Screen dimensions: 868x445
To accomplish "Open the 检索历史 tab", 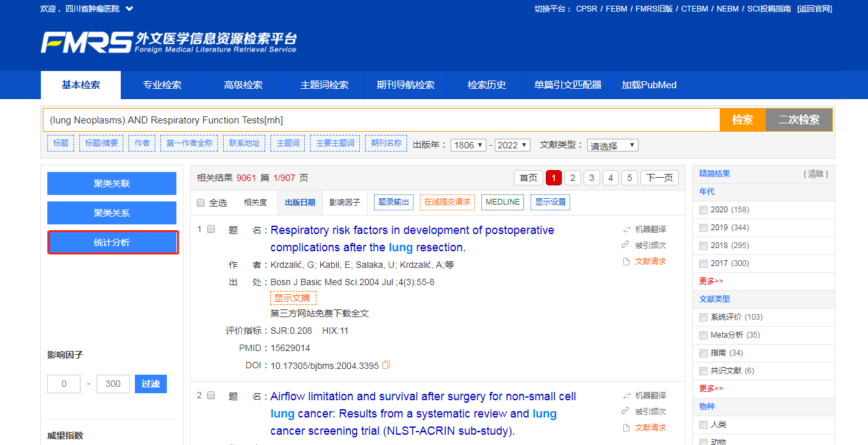I will click(x=486, y=84).
